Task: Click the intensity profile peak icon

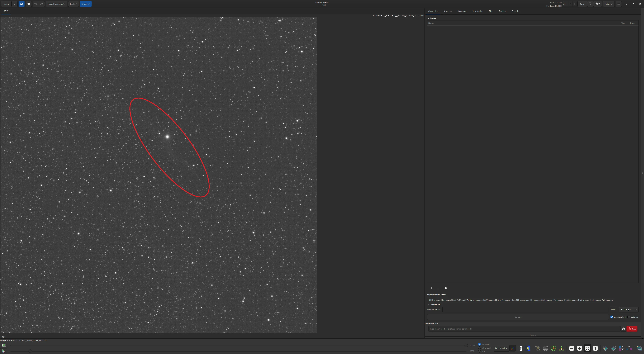Action: pyautogui.click(x=561, y=348)
